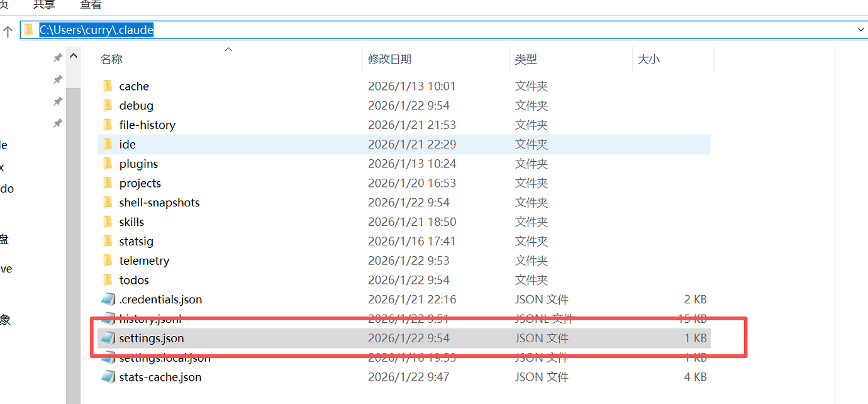Select the cache folder icon
The image size is (868, 404).
(108, 86)
